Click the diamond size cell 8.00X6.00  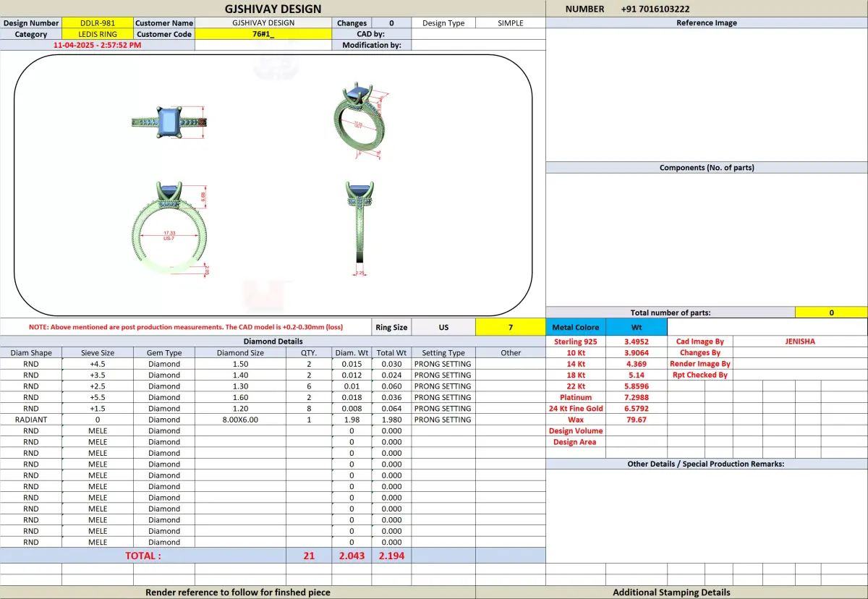(241, 420)
